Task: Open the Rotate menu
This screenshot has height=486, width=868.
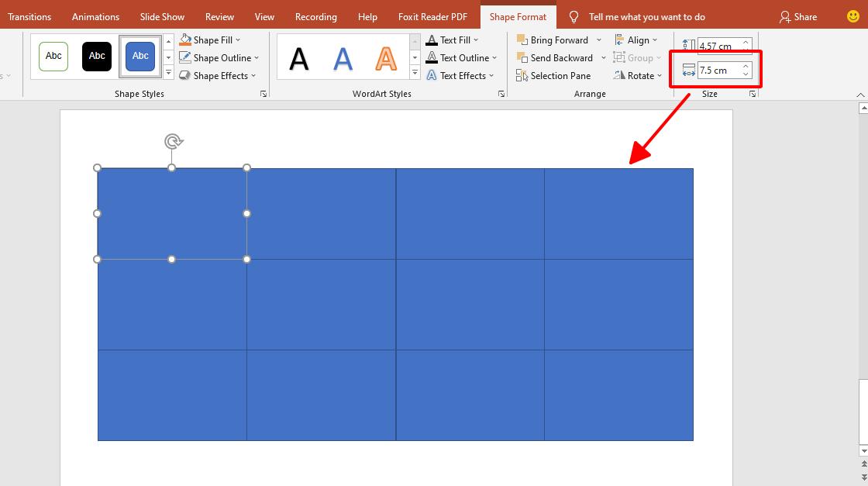Action: 638,75
